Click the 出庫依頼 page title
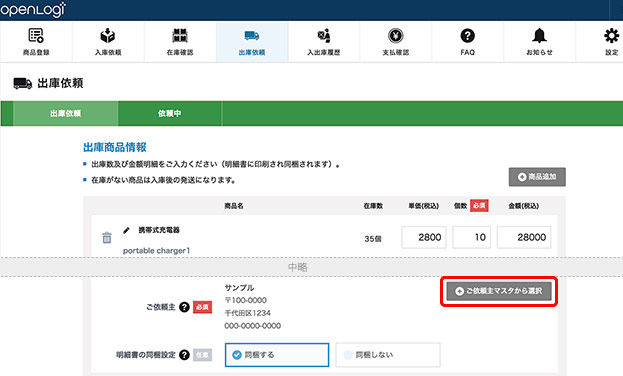 [60, 83]
